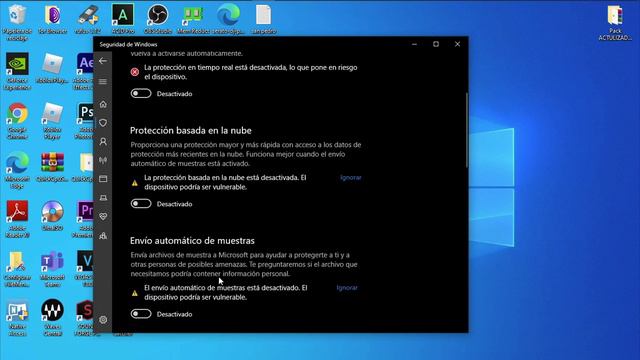The height and width of the screenshot is (360, 640).
Task: Click 'Protección basada en la nube' heading
Action: [191, 131]
